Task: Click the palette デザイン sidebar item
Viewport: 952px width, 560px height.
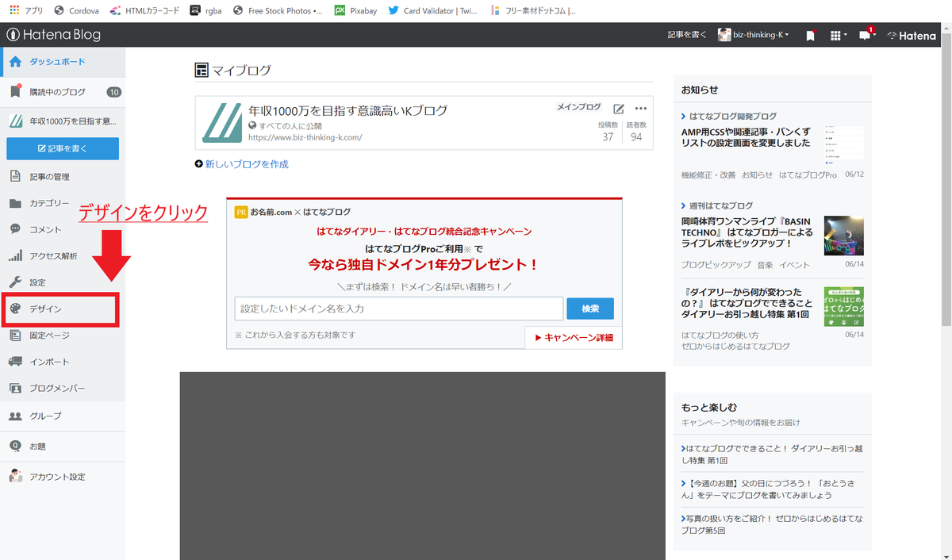Action: pos(61,309)
